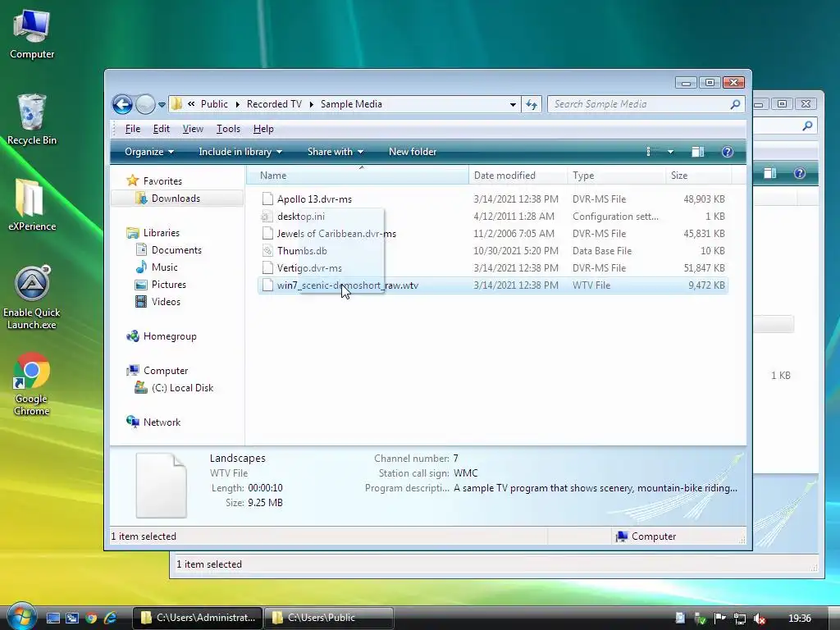Click the Apollo 13.dvr-ms file icon
840x630 pixels.
[x=267, y=199]
